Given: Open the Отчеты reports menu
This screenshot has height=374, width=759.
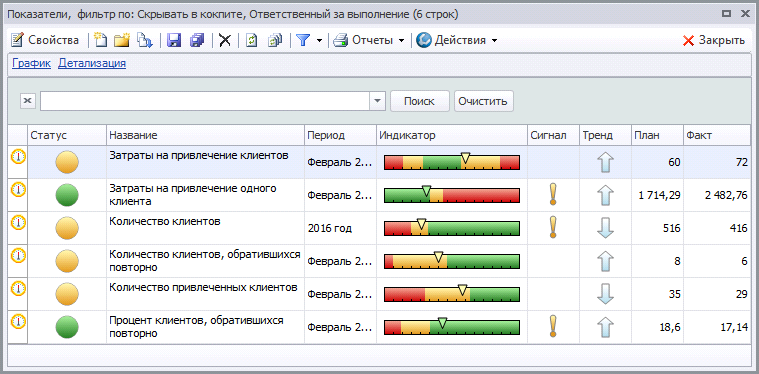Looking at the screenshot, I should pyautogui.click(x=368, y=40).
